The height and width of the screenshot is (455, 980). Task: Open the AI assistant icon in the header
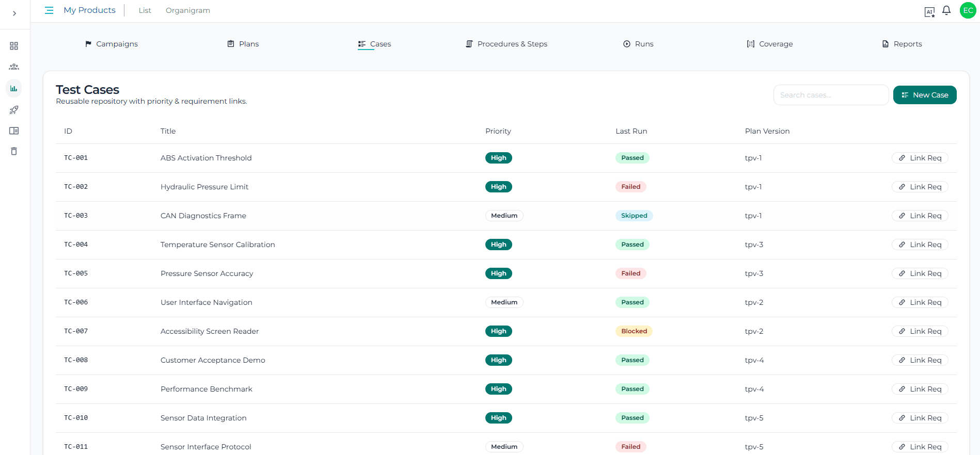pyautogui.click(x=929, y=12)
